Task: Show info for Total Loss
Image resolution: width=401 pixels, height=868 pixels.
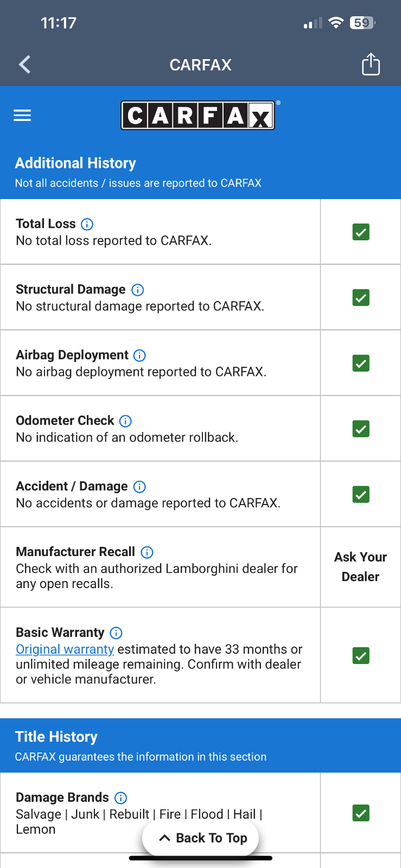Action: coord(87,224)
